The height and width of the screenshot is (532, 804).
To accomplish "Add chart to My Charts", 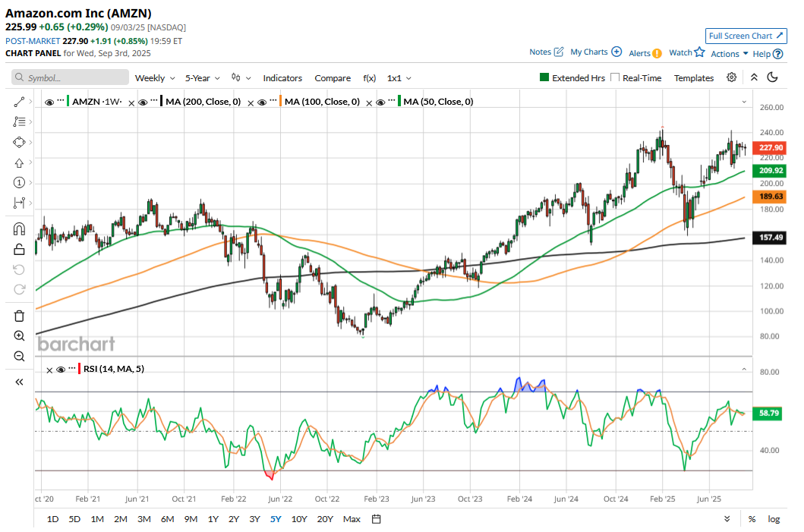I will point(596,52).
